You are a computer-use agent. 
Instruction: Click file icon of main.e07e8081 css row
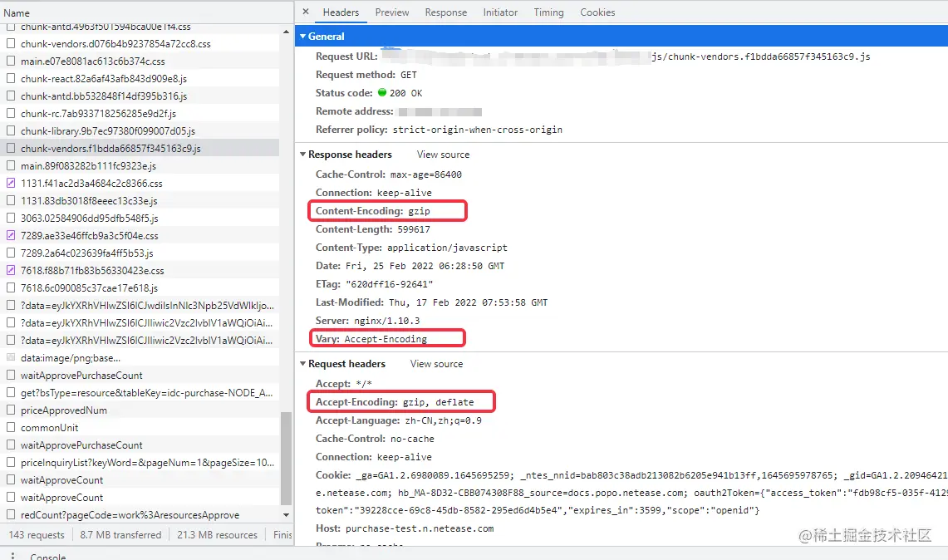(11, 61)
